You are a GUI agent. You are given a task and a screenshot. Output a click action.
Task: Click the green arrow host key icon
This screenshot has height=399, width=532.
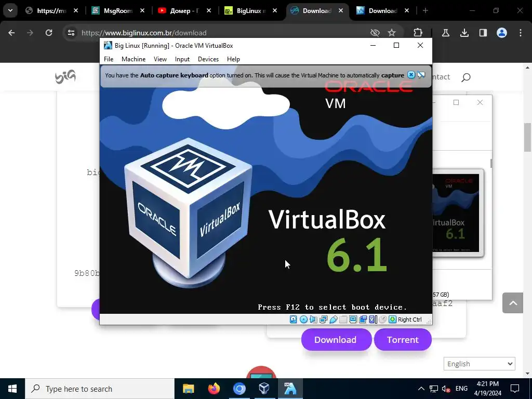point(393,320)
